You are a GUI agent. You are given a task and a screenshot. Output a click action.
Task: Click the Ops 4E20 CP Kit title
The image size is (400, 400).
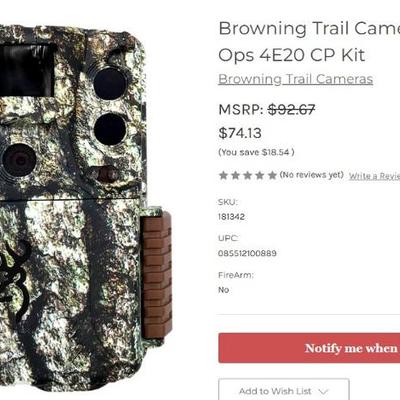292,55
